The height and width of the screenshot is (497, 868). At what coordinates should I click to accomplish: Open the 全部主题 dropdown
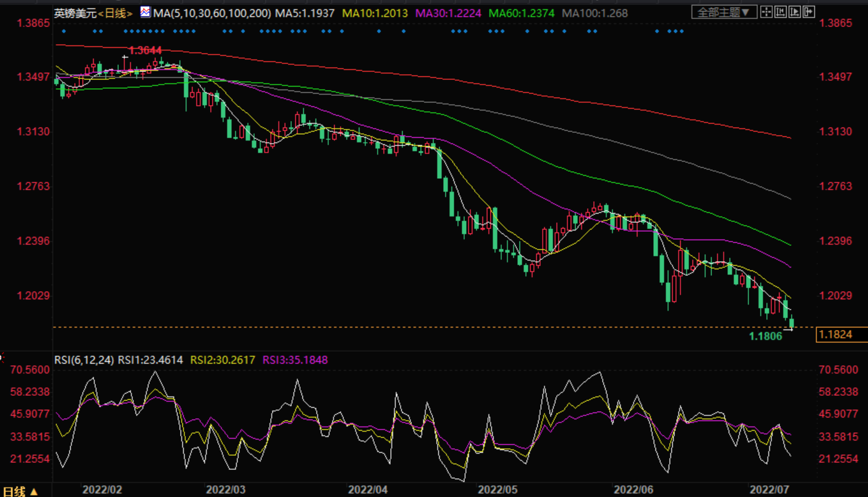tap(723, 12)
